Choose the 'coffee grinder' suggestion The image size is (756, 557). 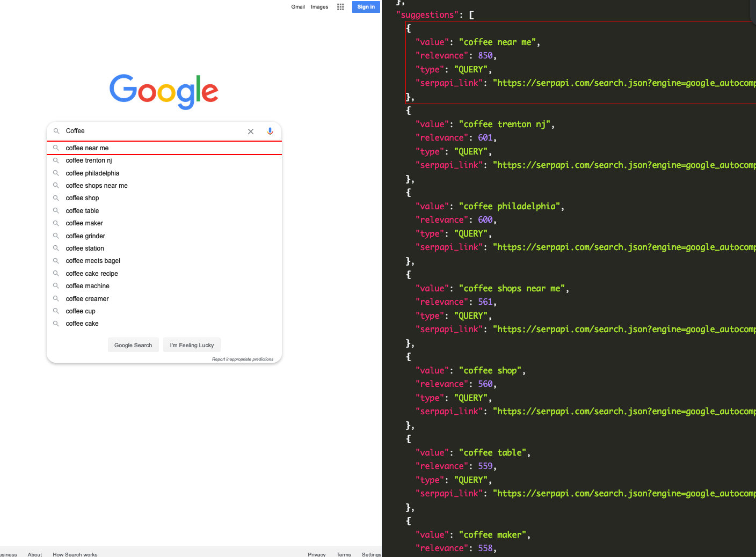[164, 236]
